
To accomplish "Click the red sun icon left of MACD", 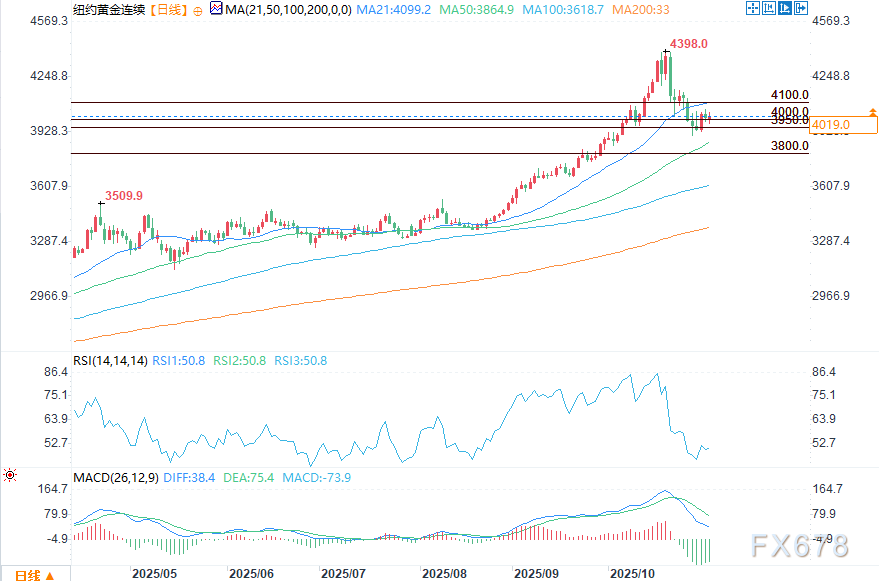I will coord(10,476).
